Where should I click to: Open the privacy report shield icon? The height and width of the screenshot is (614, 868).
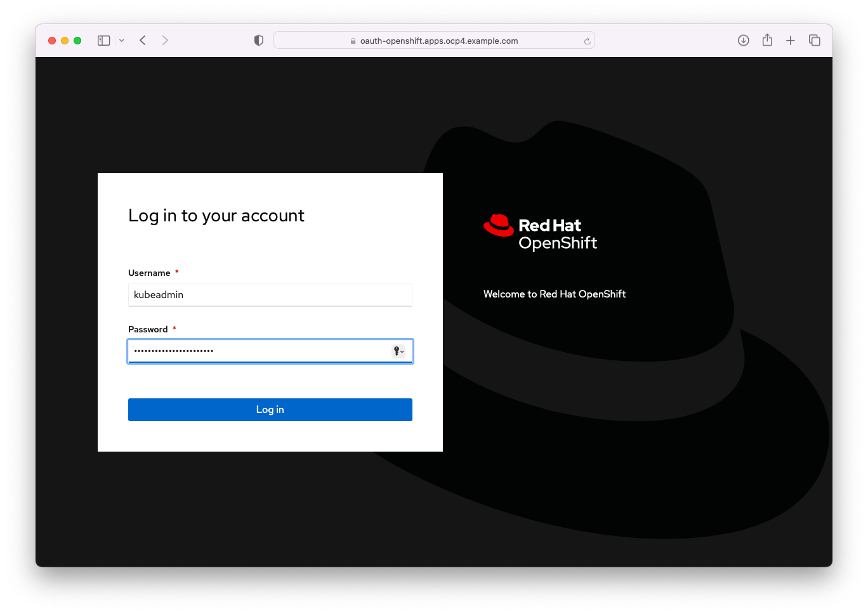pos(258,41)
